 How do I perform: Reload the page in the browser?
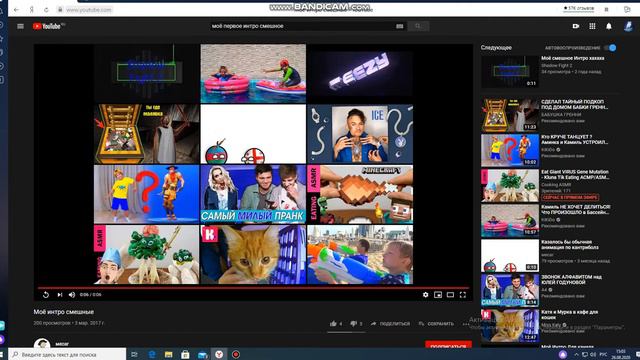pyautogui.click(x=46, y=9)
